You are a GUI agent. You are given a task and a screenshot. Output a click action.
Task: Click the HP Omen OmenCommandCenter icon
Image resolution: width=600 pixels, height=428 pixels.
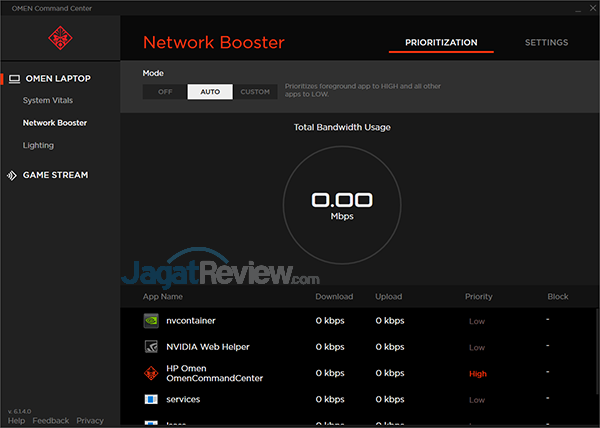pyautogui.click(x=151, y=373)
